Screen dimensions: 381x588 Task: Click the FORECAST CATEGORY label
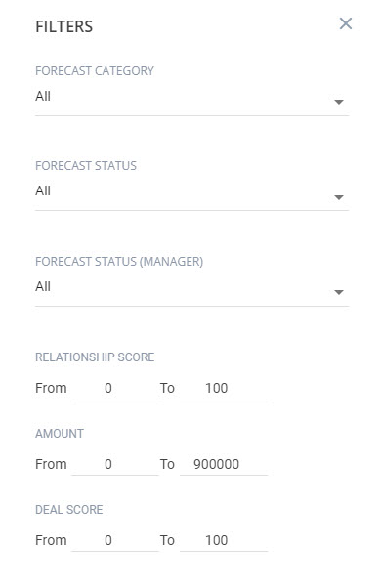tap(95, 71)
